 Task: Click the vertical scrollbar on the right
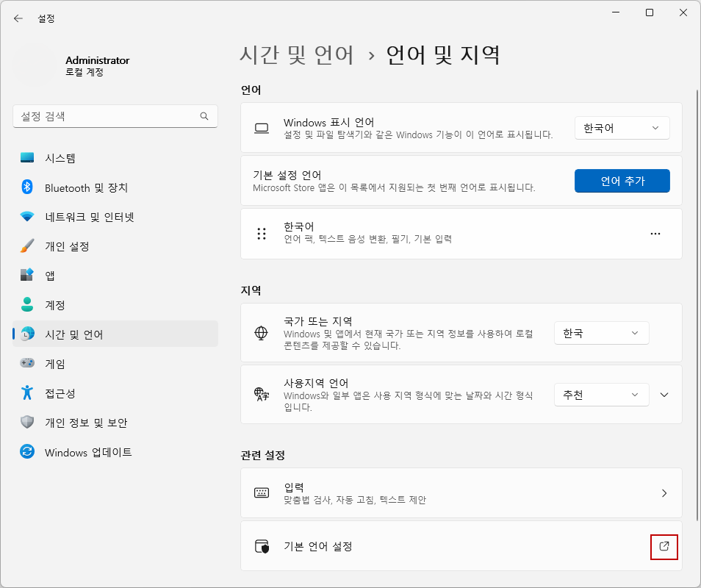[x=697, y=305]
